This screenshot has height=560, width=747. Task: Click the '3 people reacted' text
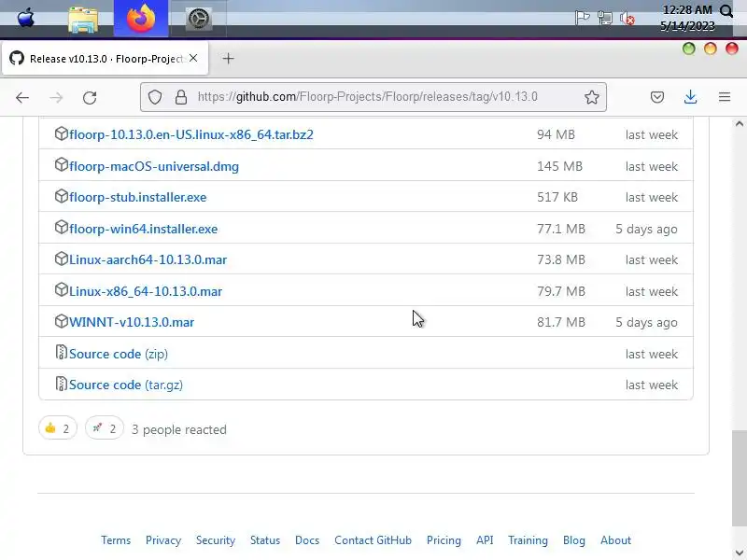point(178,429)
